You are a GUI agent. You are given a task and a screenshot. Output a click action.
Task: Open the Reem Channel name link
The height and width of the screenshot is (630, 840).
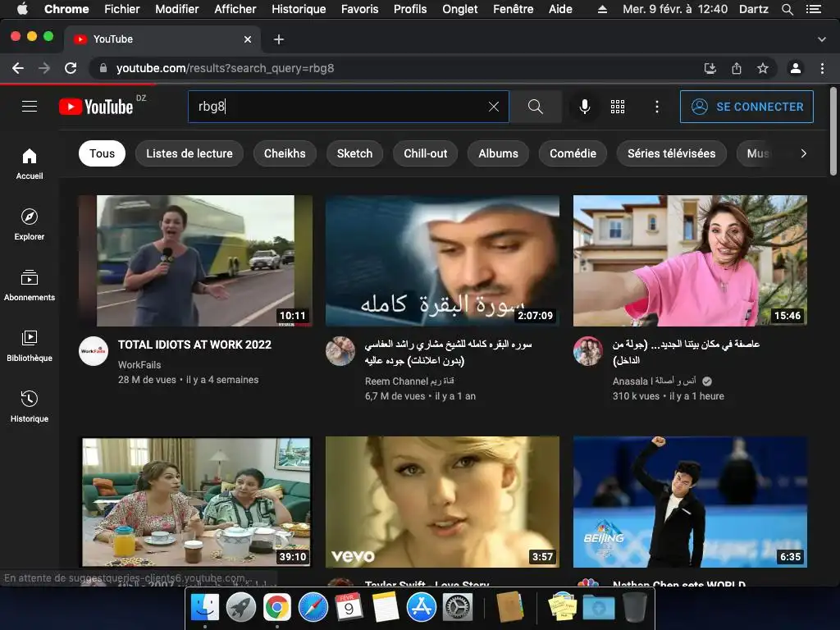[409, 381]
